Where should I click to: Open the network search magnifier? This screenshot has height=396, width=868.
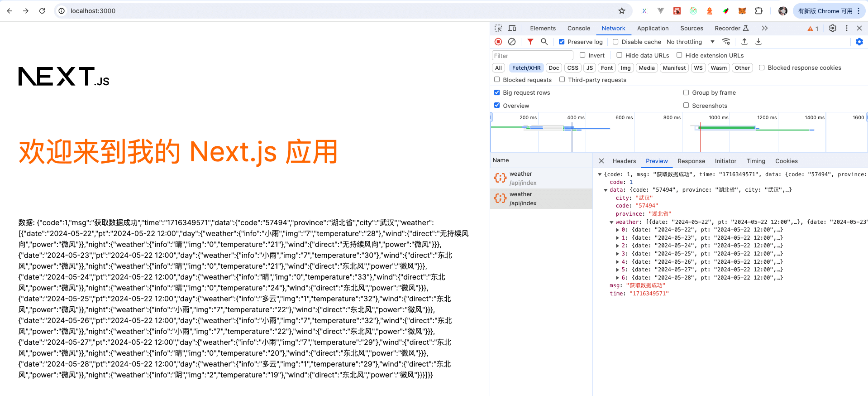point(544,42)
